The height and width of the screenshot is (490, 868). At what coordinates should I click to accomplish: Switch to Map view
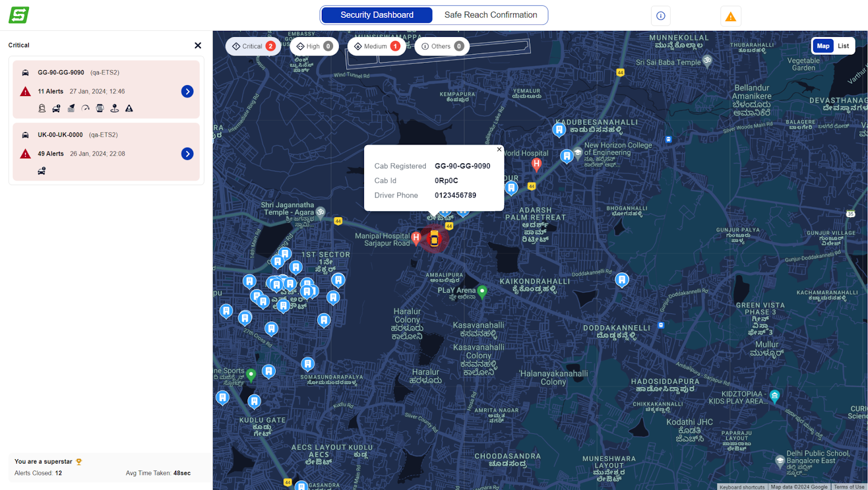[823, 46]
